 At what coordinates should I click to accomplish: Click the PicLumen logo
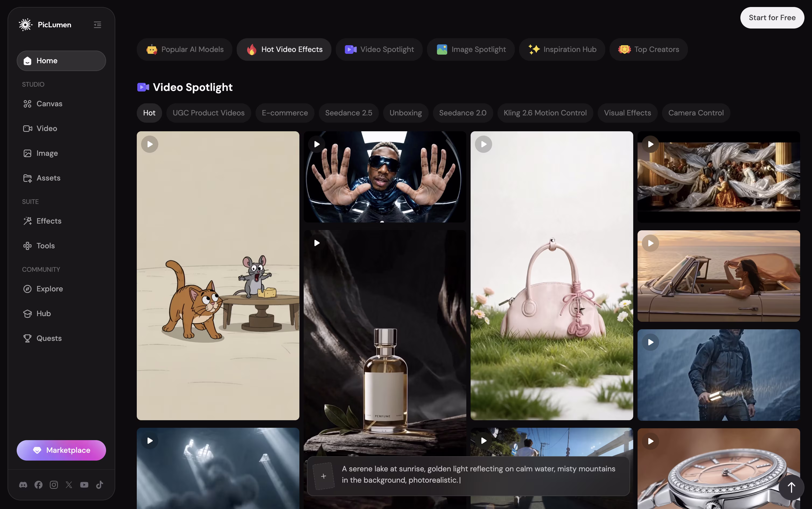point(45,24)
